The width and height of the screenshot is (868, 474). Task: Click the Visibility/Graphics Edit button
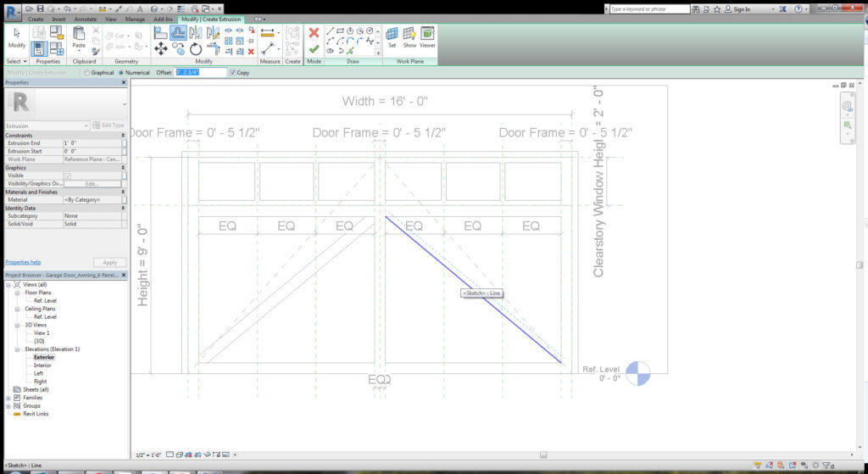click(92, 183)
